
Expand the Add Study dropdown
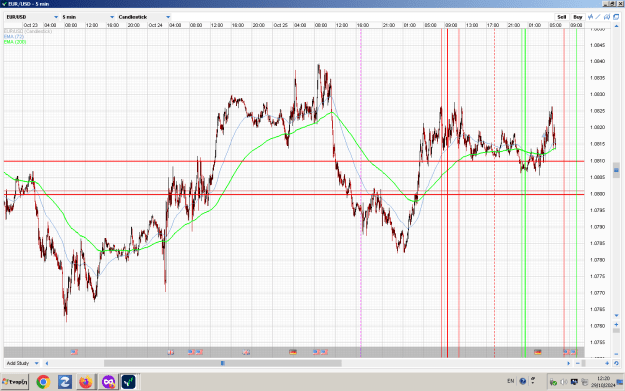point(22,363)
